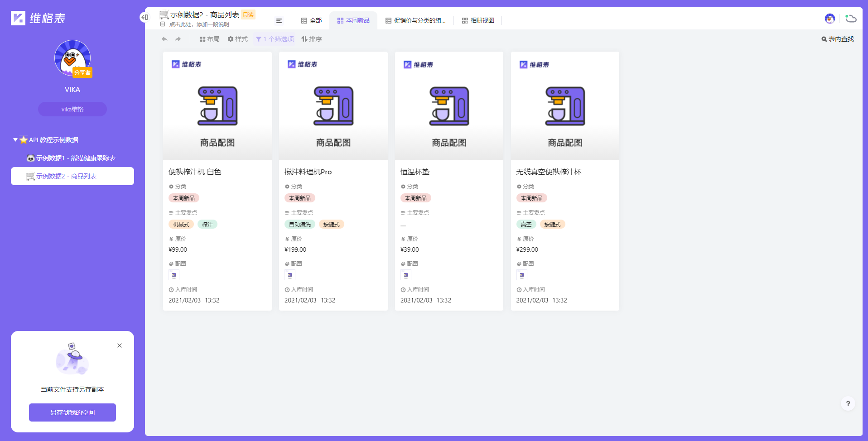Click cover image of 无线真空便携榨汁杯 card
The image size is (868, 441).
tap(565, 106)
